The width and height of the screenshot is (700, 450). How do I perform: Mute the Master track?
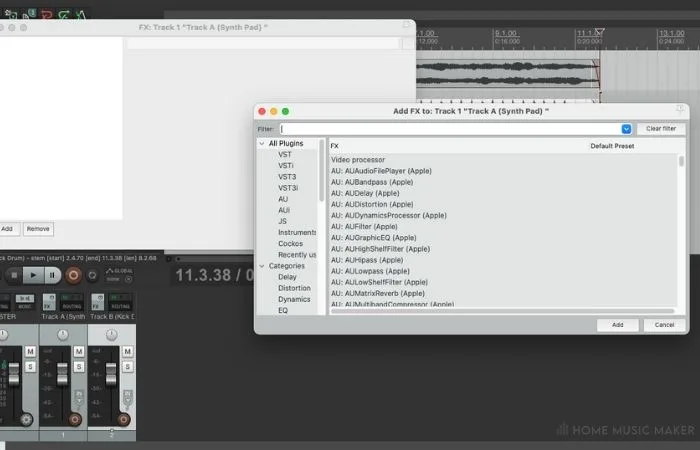[30, 352]
